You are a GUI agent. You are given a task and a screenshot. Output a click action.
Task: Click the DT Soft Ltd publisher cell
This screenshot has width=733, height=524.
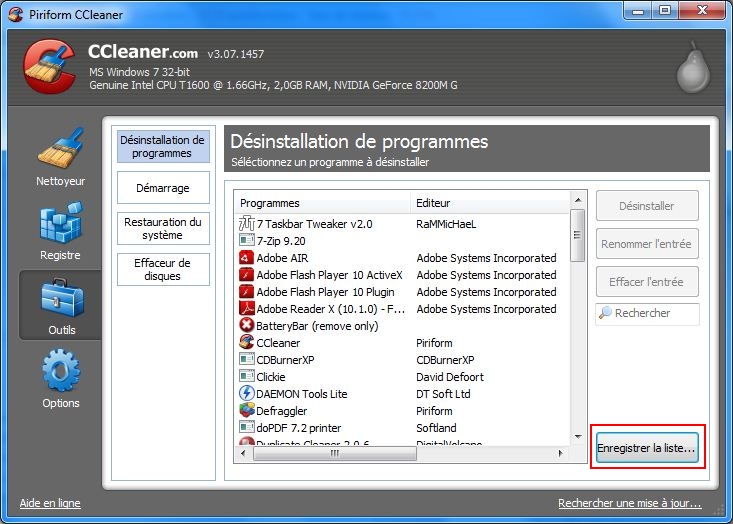click(x=443, y=394)
